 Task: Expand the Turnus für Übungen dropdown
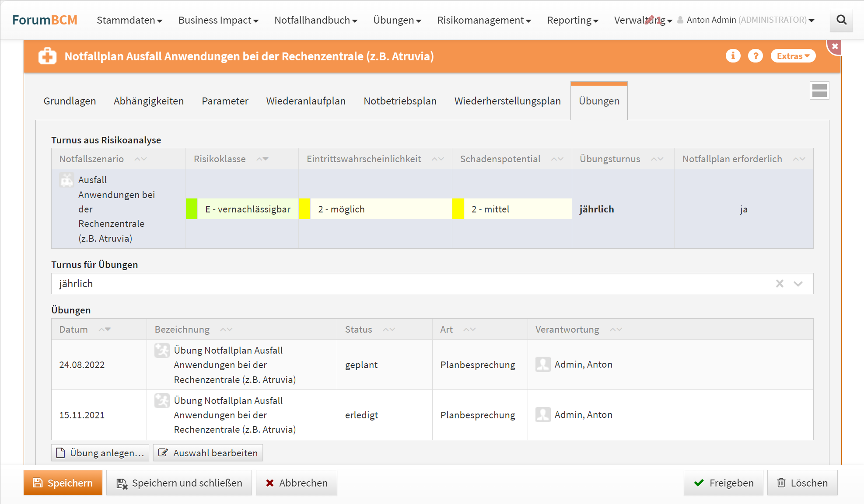798,284
